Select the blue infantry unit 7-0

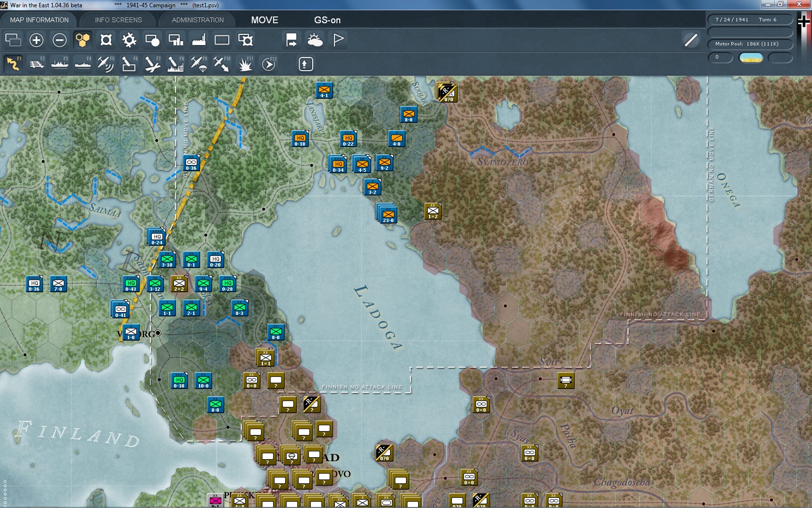tap(58, 284)
